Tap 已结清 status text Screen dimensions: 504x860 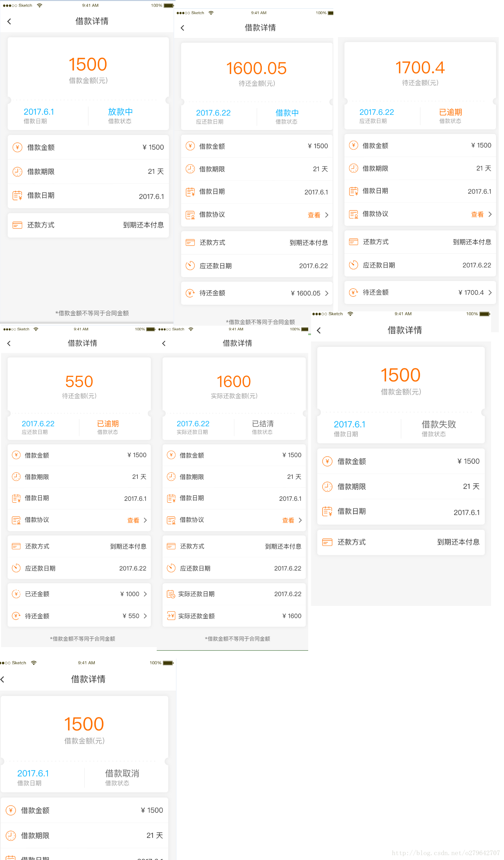coord(263,423)
